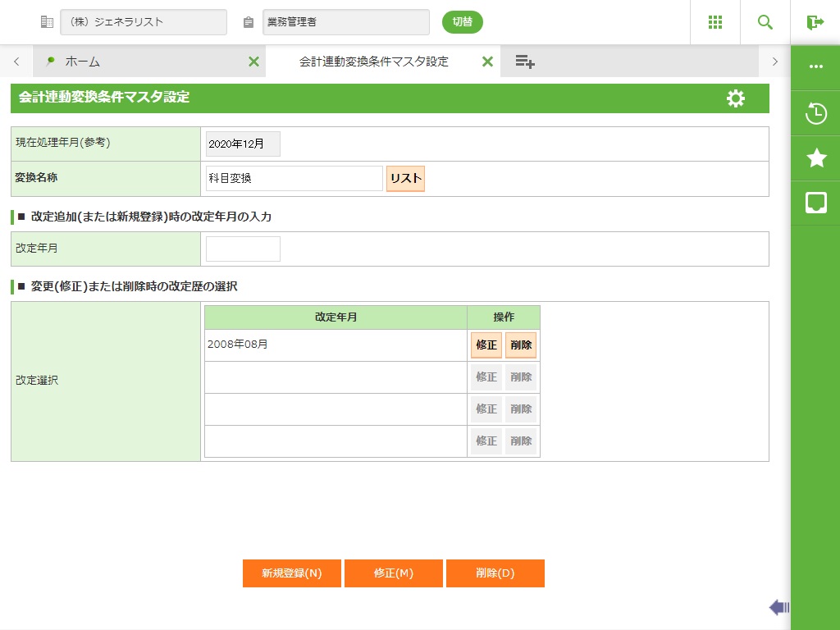
Task: Close the ホーム tab
Action: pos(253,62)
